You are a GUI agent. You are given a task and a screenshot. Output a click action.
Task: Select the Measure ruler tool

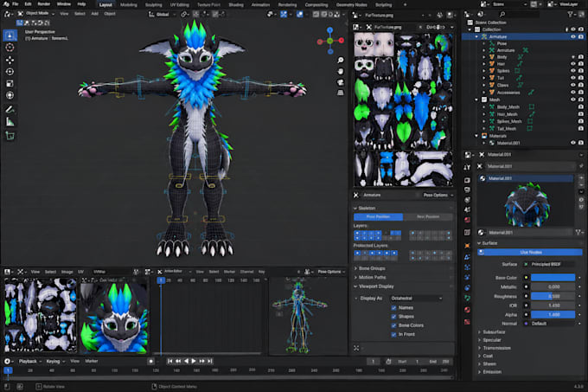coord(10,121)
